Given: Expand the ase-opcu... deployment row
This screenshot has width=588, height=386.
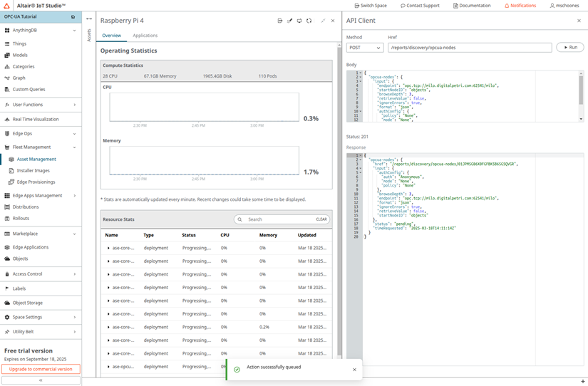Looking at the screenshot, I should coord(108,367).
